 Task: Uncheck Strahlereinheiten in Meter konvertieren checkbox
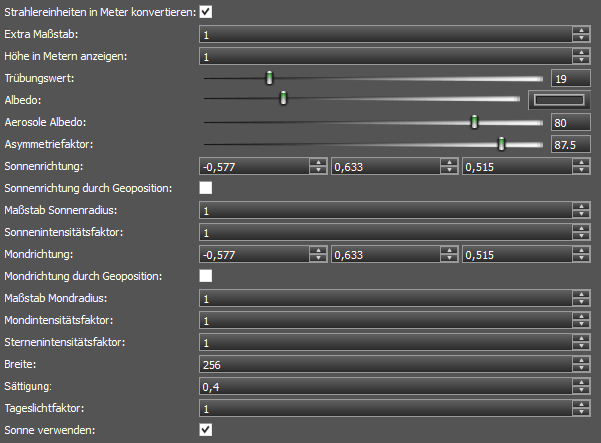coord(205,12)
